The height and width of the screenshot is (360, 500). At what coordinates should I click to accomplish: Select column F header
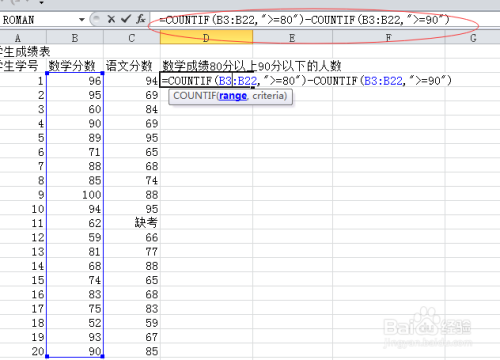[389, 38]
